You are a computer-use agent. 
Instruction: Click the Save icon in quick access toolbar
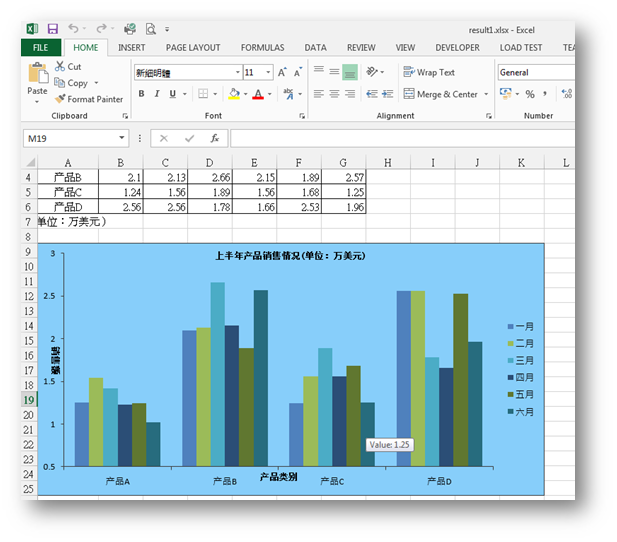[52, 30]
